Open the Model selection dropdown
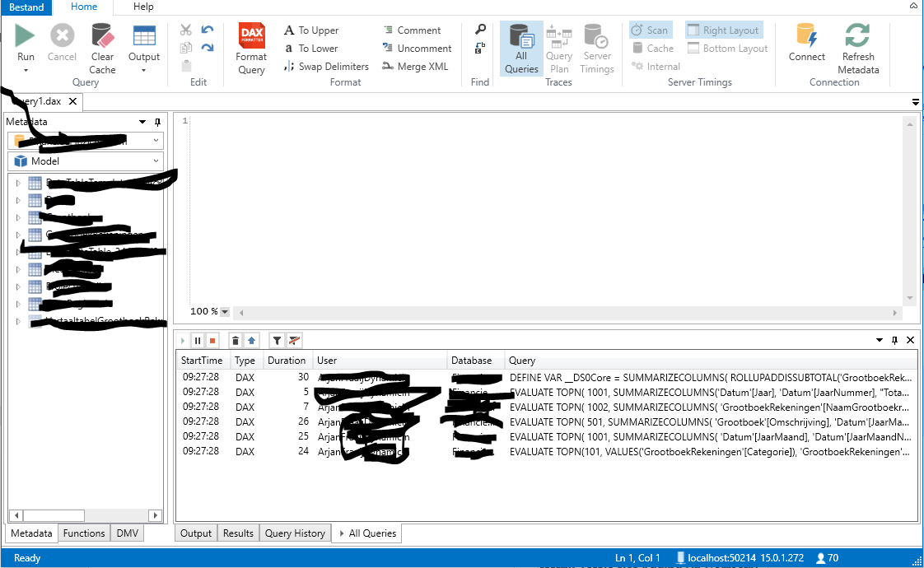Viewport: 924px width, 568px height. 156,161
